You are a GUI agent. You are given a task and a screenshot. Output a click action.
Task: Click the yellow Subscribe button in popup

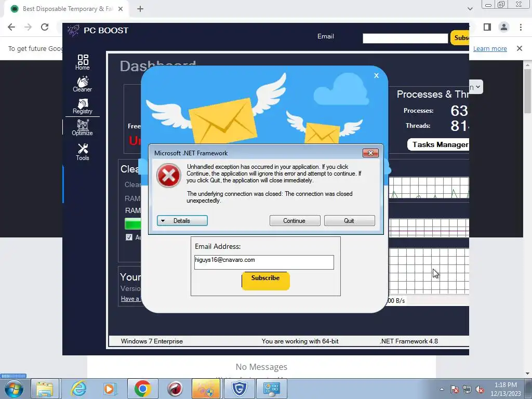tap(265, 281)
